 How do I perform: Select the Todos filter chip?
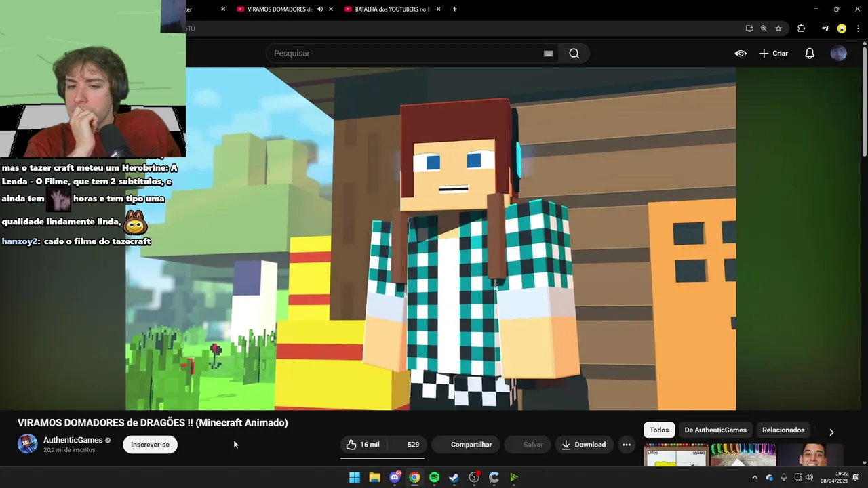659,430
